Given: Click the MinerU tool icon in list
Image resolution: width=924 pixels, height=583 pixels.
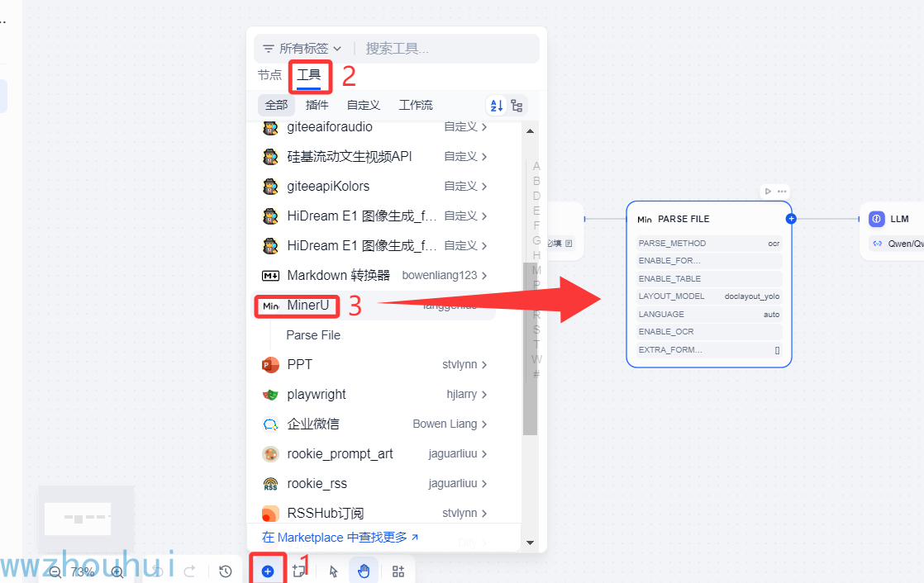Looking at the screenshot, I should pos(270,306).
